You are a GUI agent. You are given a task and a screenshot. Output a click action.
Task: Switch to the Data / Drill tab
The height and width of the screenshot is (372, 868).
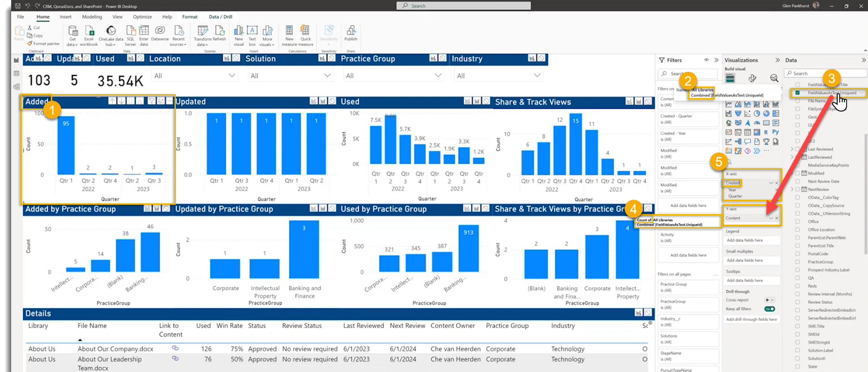(x=220, y=17)
